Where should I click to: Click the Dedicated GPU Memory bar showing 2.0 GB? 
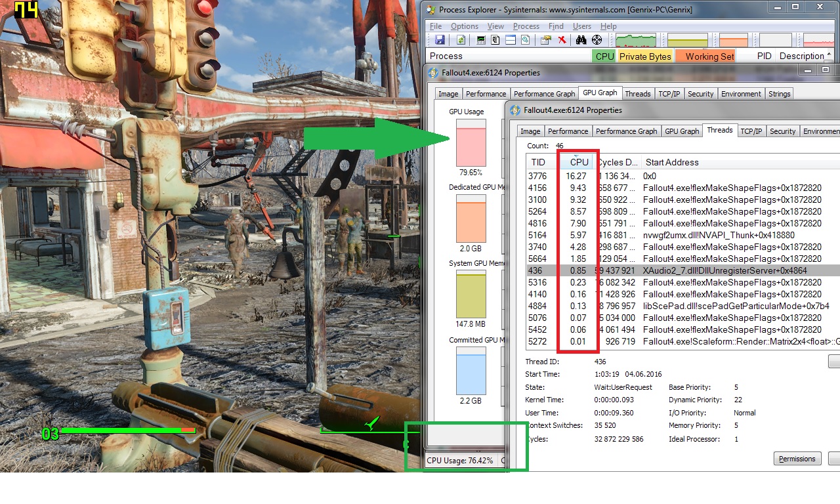coord(471,219)
